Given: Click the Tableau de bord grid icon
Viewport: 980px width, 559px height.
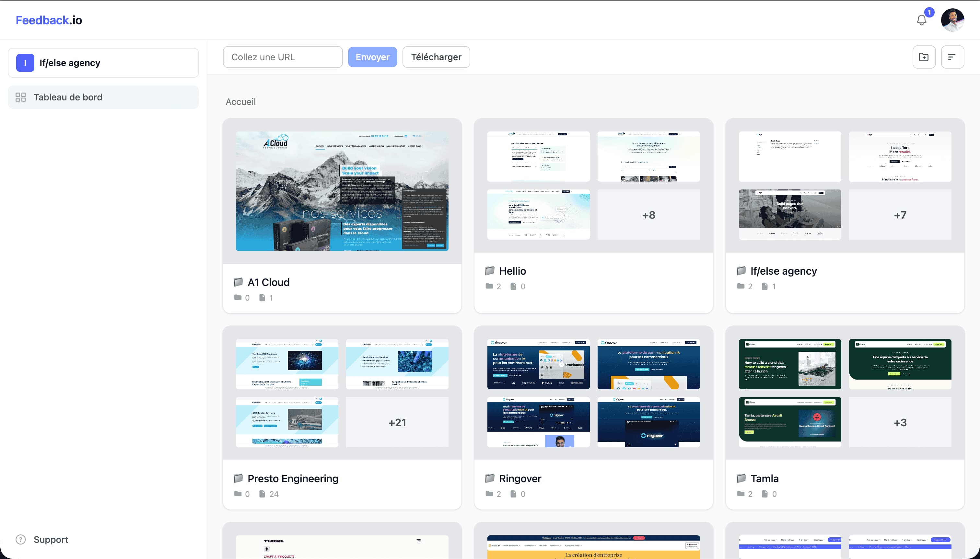Looking at the screenshot, I should point(21,97).
